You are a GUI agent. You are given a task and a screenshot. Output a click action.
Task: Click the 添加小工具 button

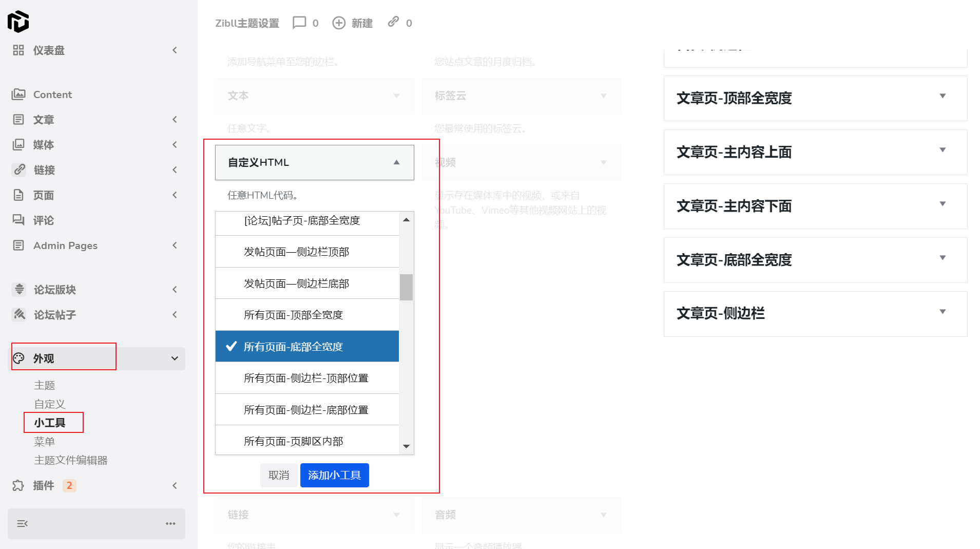tap(334, 475)
